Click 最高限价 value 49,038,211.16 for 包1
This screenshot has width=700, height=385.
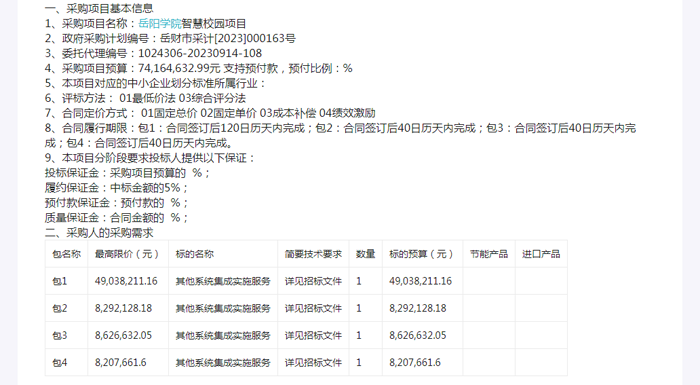click(126, 281)
